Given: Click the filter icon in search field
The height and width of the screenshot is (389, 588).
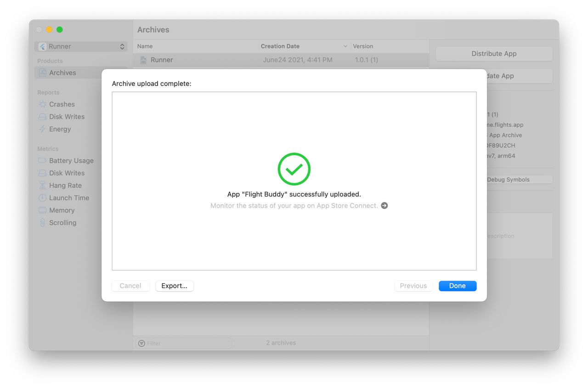Looking at the screenshot, I should pos(141,343).
